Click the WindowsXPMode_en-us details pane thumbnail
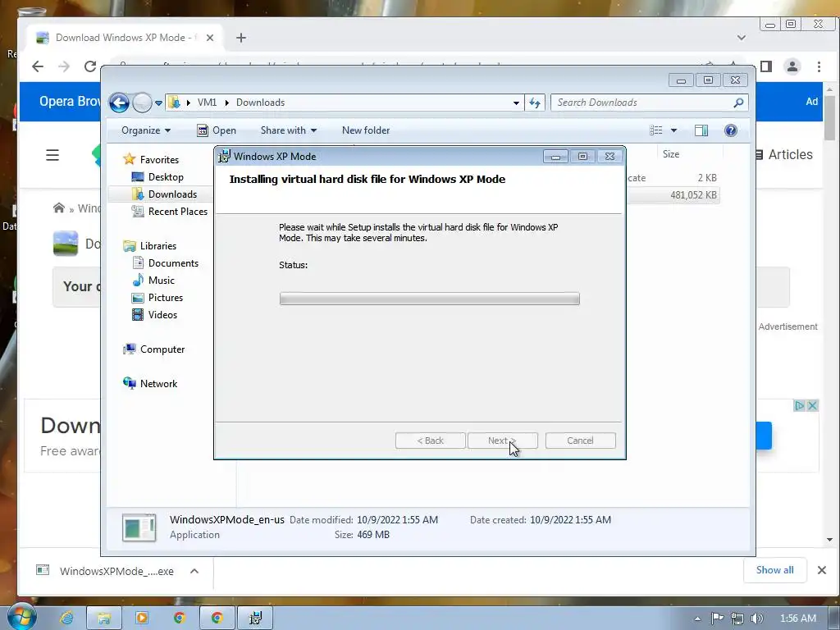840x630 pixels. [139, 527]
